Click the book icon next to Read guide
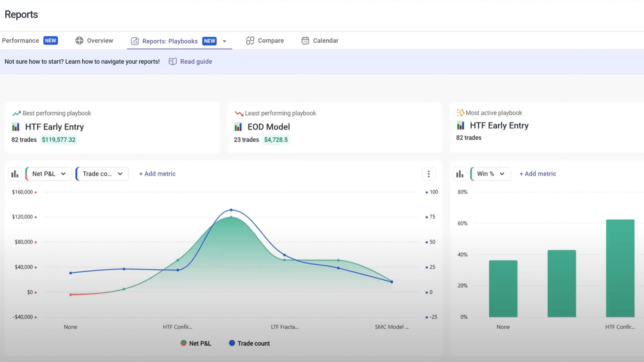Image resolution: width=644 pixels, height=362 pixels. 173,61
